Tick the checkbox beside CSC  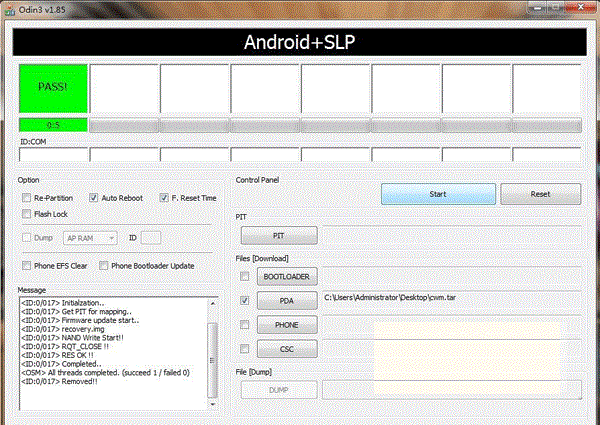[x=245, y=349]
